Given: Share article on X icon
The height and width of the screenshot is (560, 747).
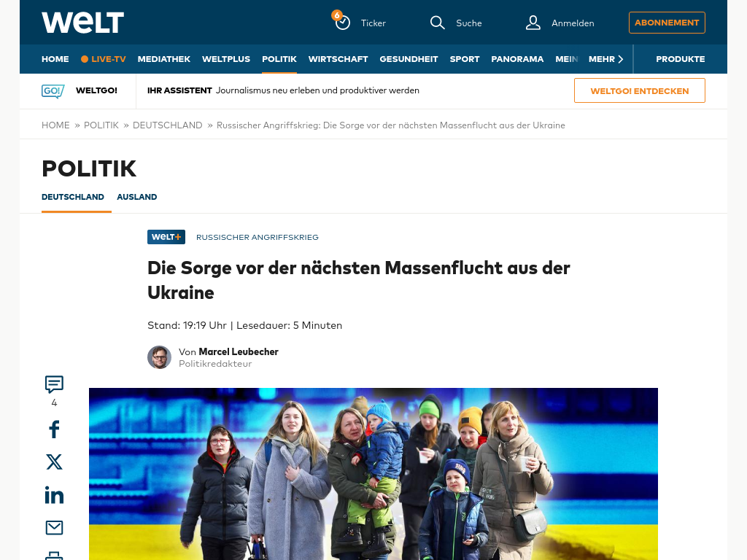Looking at the screenshot, I should 54,462.
